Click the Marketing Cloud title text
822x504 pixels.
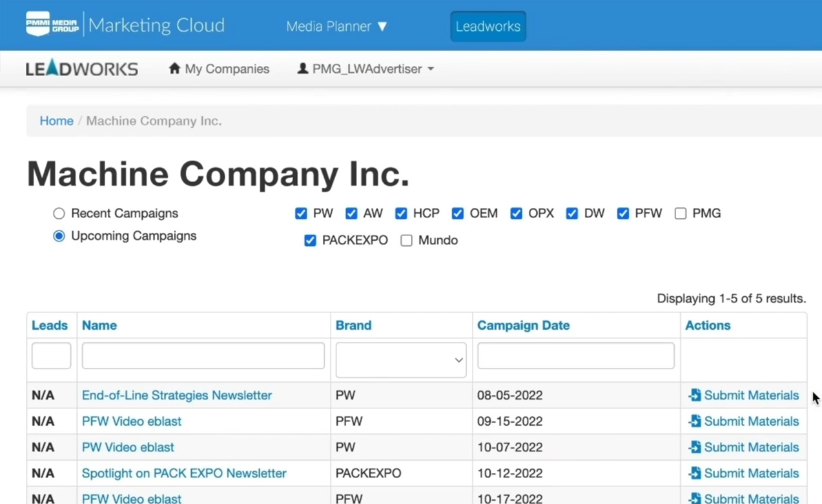[x=157, y=25]
